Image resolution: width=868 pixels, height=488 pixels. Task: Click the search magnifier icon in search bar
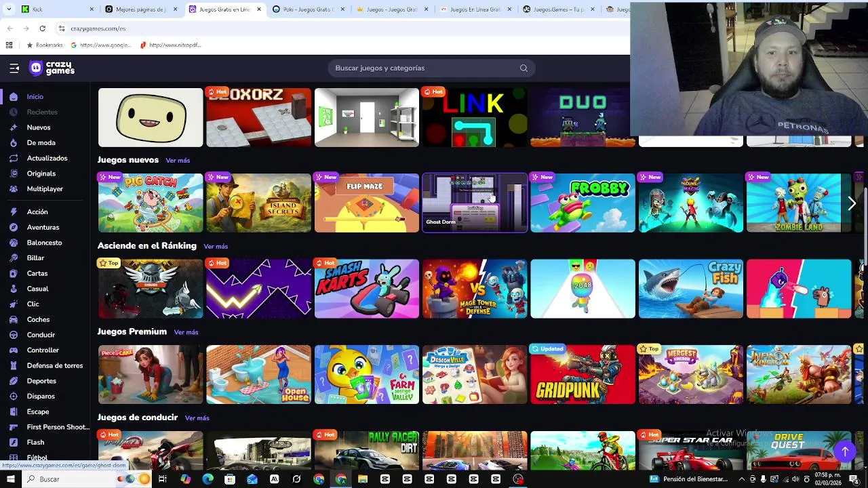click(x=524, y=68)
